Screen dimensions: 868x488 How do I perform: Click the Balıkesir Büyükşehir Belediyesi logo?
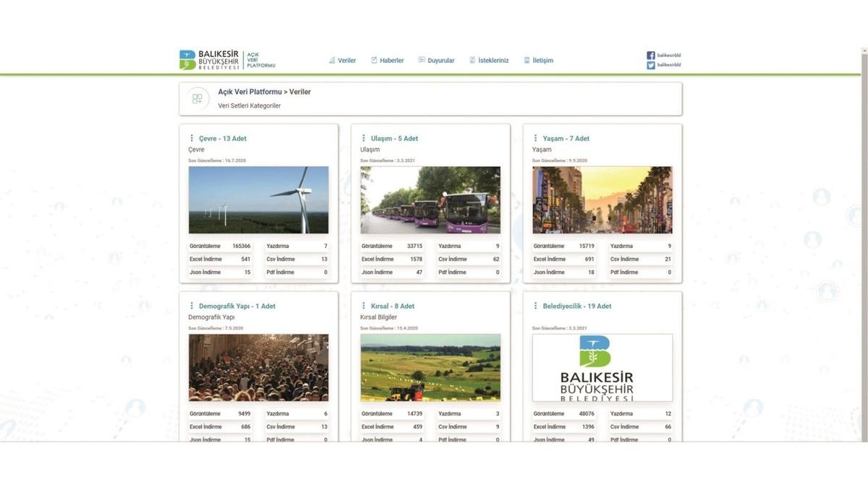[210, 60]
